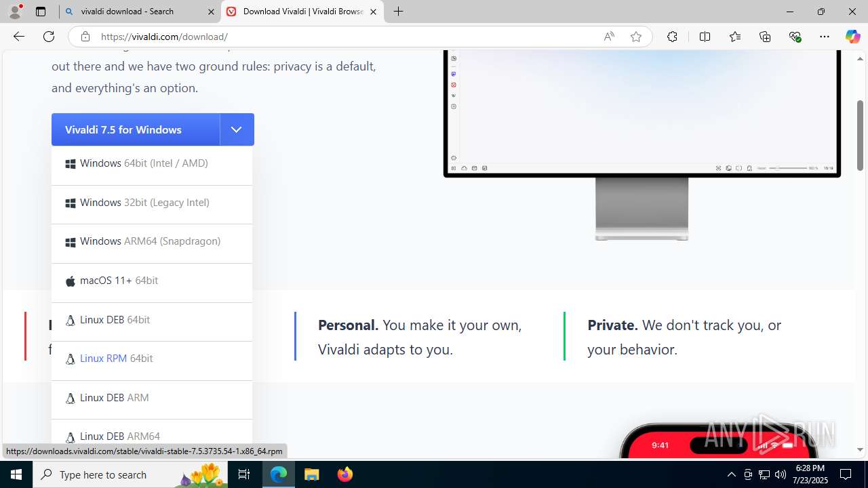
Task: Click Vivaldi 7.5 for Windows button
Action: pos(136,129)
